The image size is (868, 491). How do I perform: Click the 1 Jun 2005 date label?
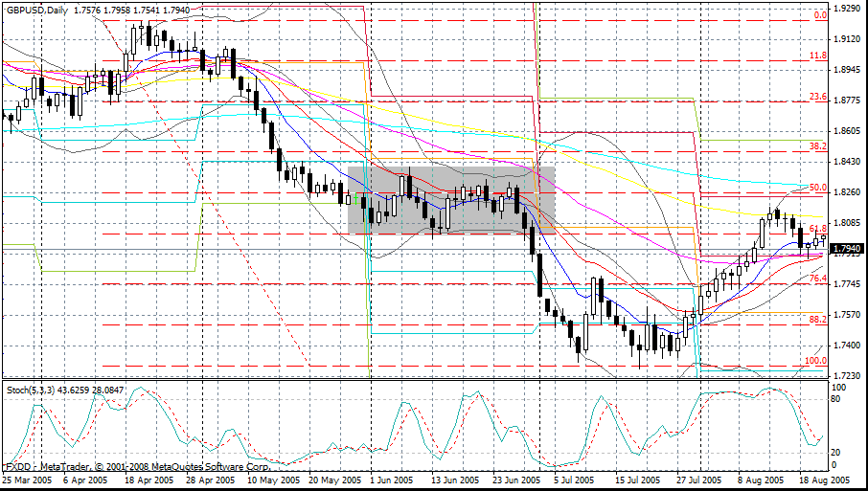391,480
